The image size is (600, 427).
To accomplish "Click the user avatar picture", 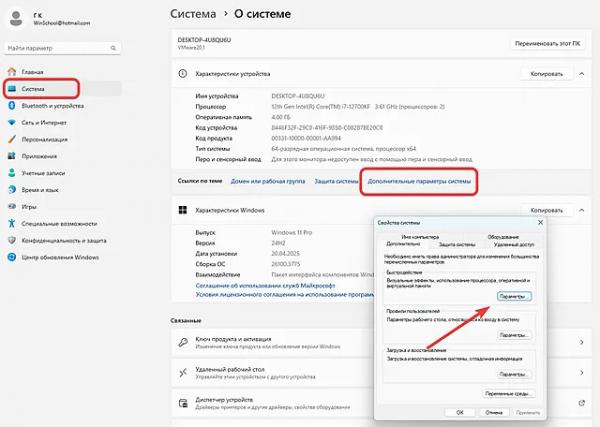I will [16, 18].
